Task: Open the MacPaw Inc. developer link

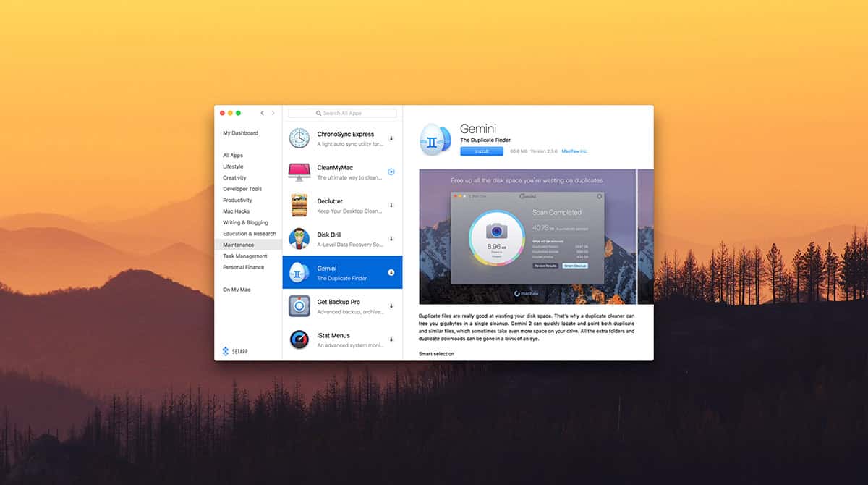Action: (x=574, y=151)
